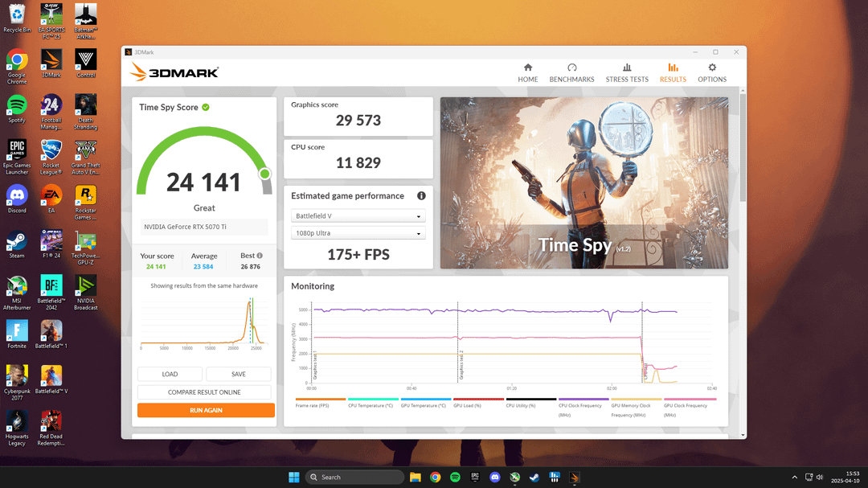The width and height of the screenshot is (868, 488).
Task: Click the NVIDIA GeForce RTX 5070 Ti field
Action: click(204, 227)
